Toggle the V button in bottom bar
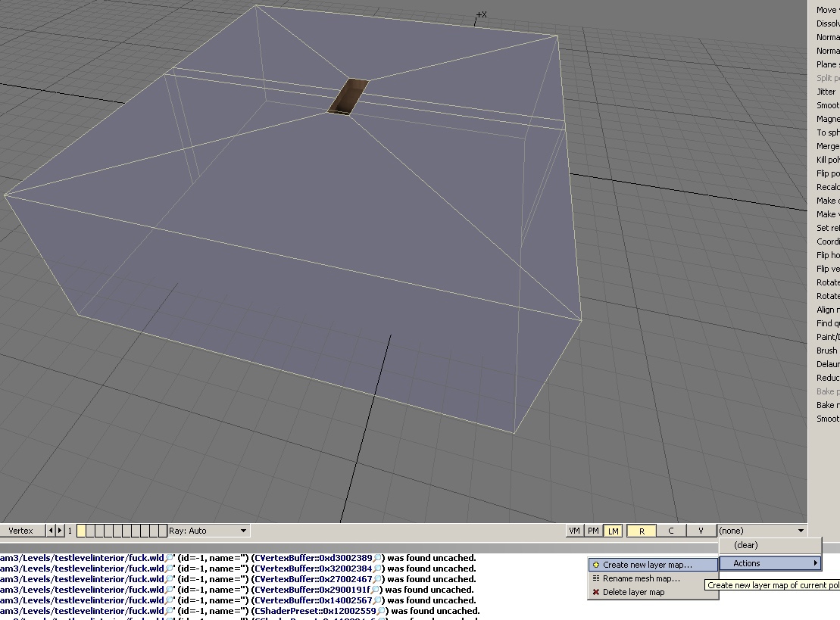The width and height of the screenshot is (840, 620). click(x=701, y=531)
